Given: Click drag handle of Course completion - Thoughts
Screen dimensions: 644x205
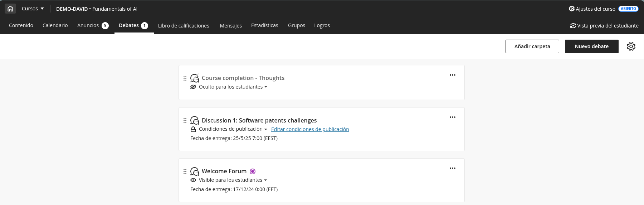Looking at the screenshot, I should point(185,78).
